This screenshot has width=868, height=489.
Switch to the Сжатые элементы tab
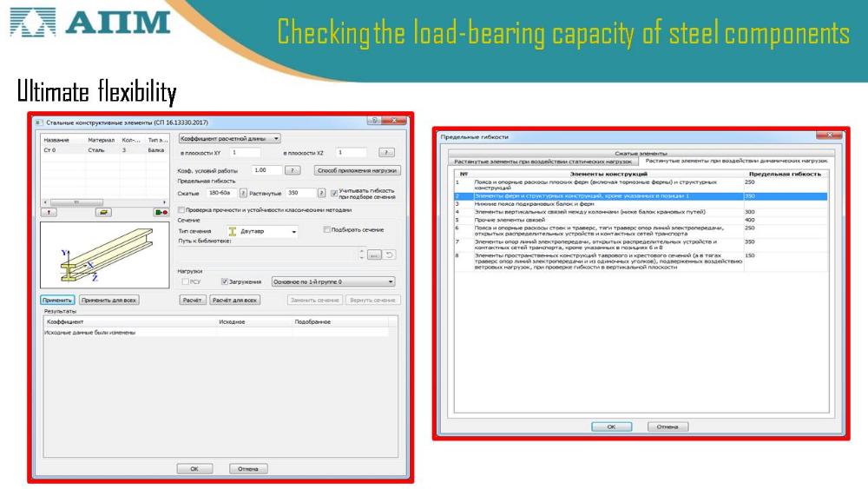pos(640,153)
